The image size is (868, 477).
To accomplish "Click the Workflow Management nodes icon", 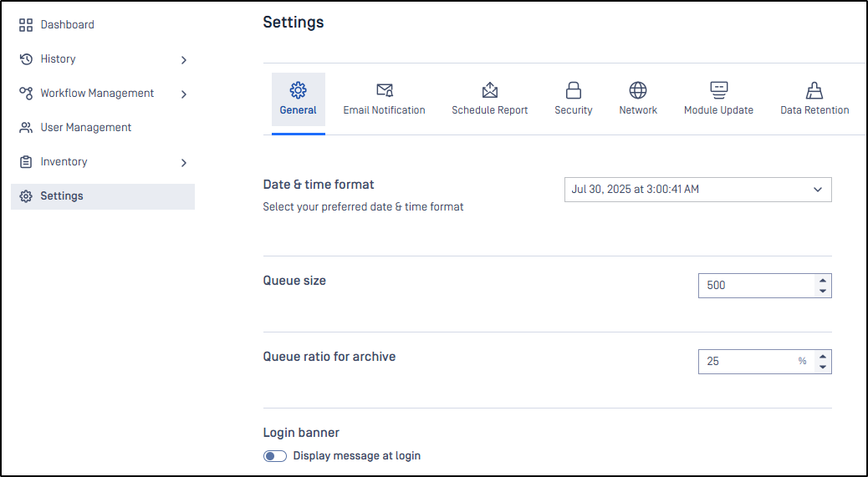I will tap(25, 94).
